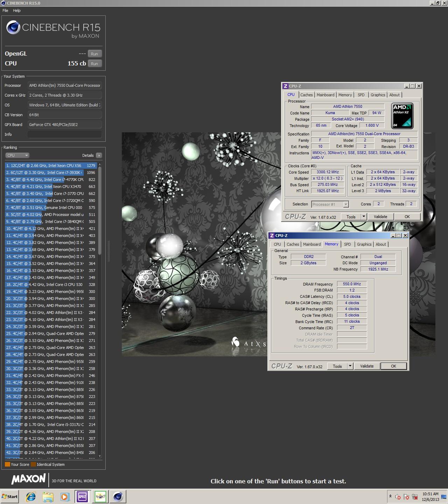Viewport: 448px width, 504px height.
Task: Run the OpenGL benchmark
Action: (94, 54)
